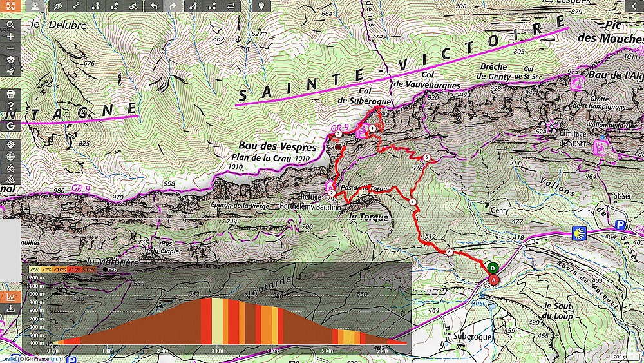
Task: Open the map search magnifier
Action: [10, 25]
